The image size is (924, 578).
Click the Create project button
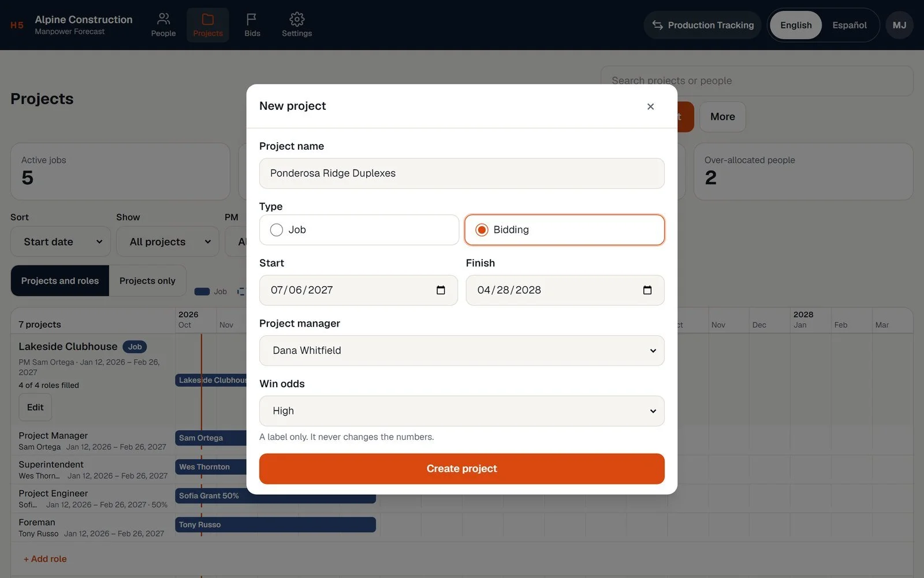pos(462,469)
